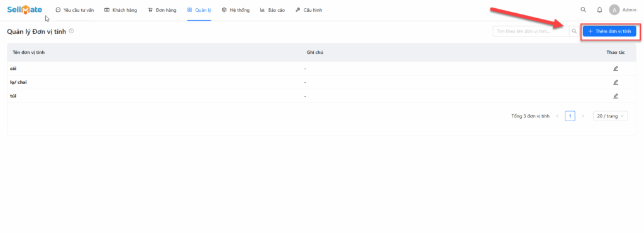Focus the unit name search field
This screenshot has width=644, height=233.
[531, 31]
